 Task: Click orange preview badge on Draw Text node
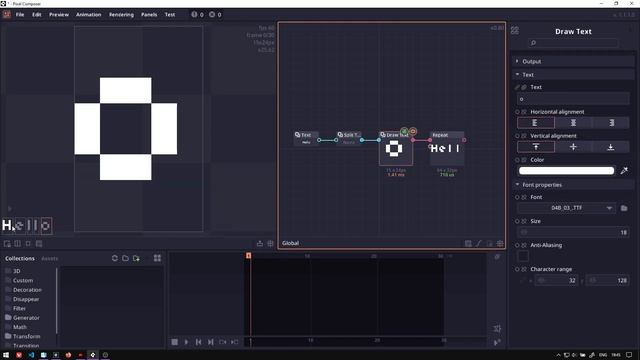coord(413,131)
